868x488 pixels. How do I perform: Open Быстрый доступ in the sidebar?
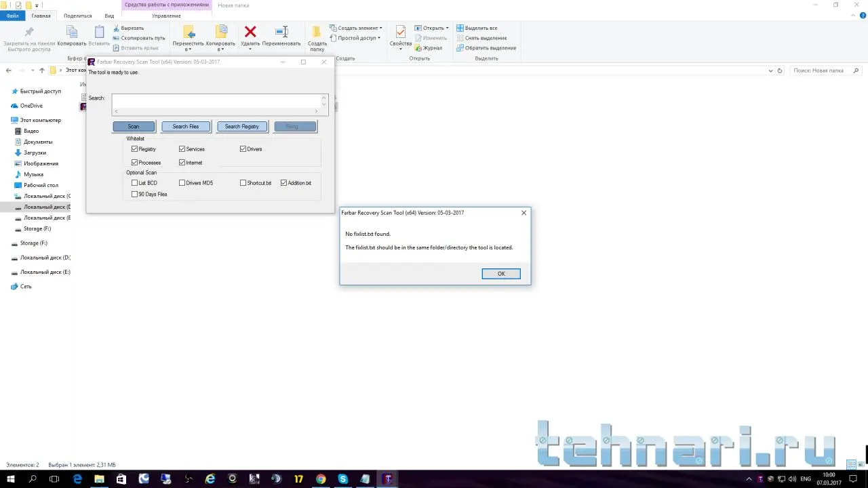coord(41,91)
